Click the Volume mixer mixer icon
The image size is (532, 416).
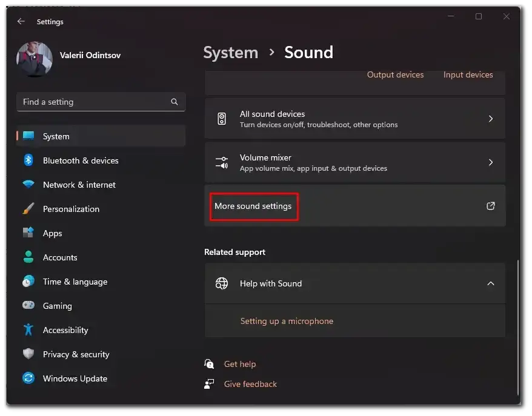pyautogui.click(x=222, y=162)
